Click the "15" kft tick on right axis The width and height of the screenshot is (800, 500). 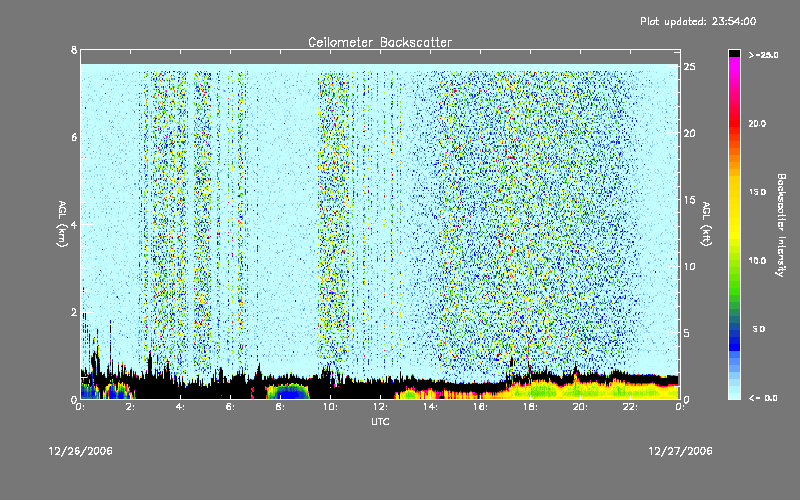click(690, 200)
